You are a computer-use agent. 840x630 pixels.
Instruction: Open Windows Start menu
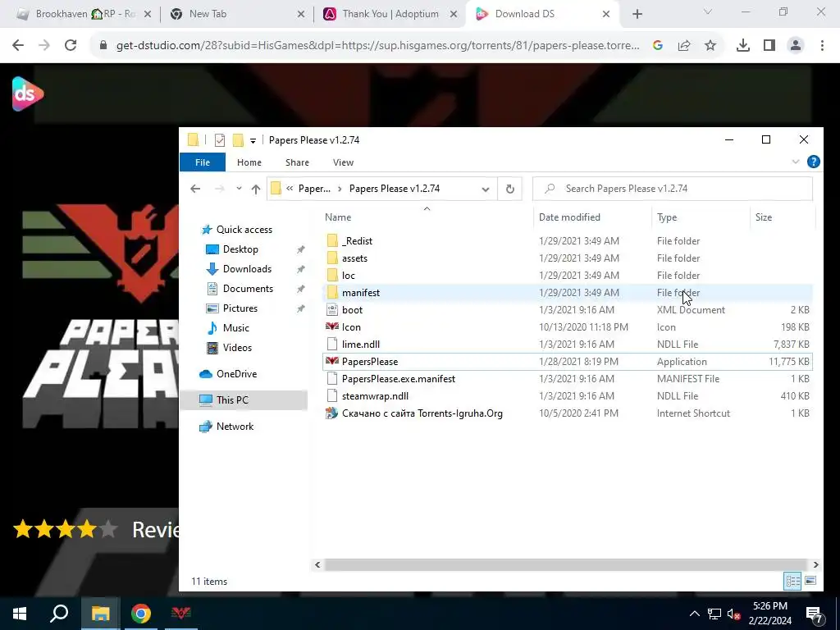coord(20,614)
